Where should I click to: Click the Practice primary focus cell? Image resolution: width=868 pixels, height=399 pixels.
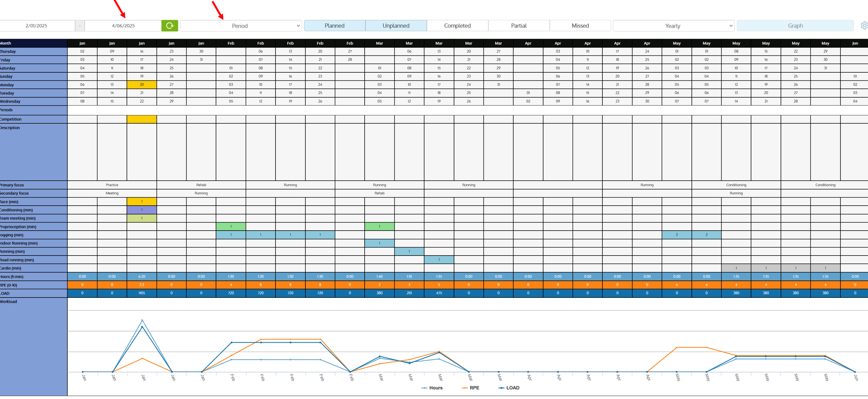coord(112,185)
